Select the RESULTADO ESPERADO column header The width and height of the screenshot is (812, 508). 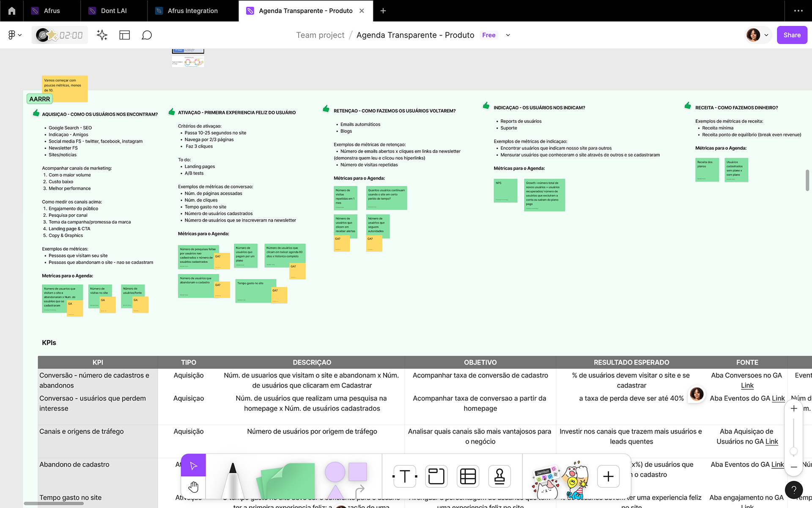[631, 362]
